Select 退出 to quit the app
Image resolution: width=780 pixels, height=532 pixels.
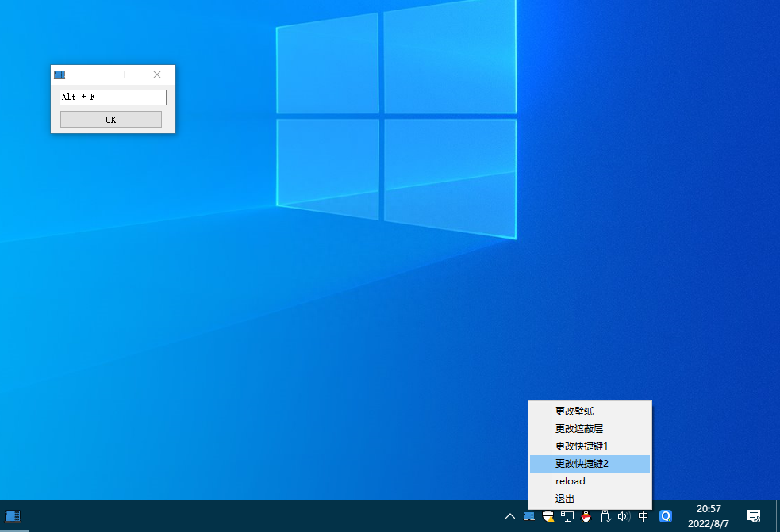coord(564,498)
